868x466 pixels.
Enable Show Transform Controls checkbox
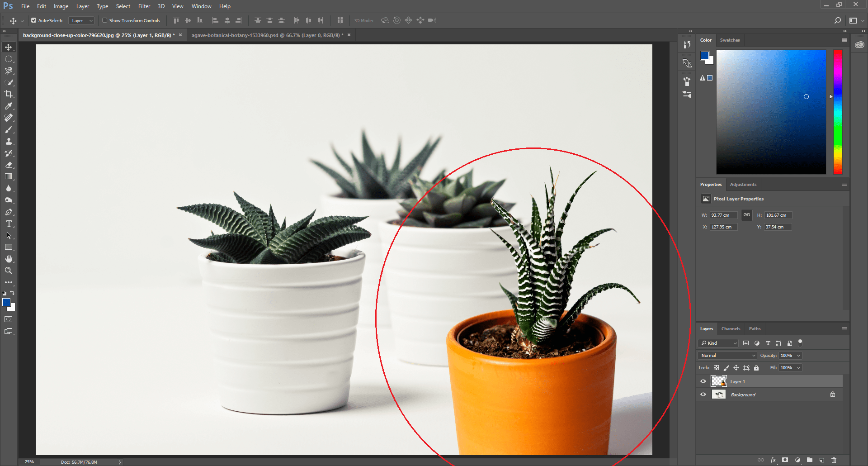104,20
